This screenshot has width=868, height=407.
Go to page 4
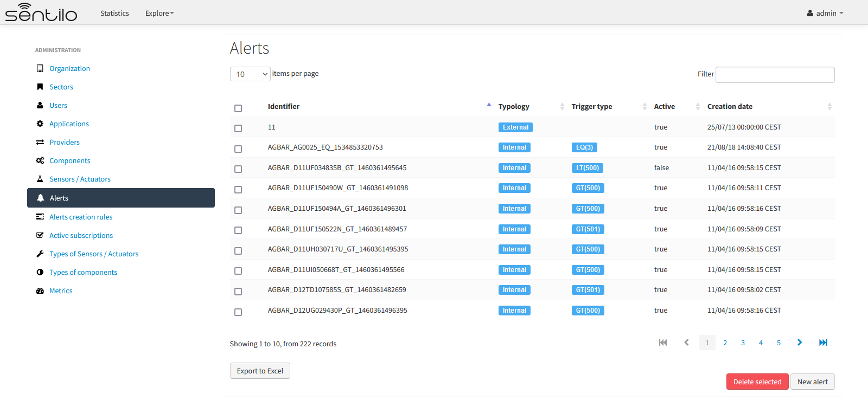coord(761,343)
